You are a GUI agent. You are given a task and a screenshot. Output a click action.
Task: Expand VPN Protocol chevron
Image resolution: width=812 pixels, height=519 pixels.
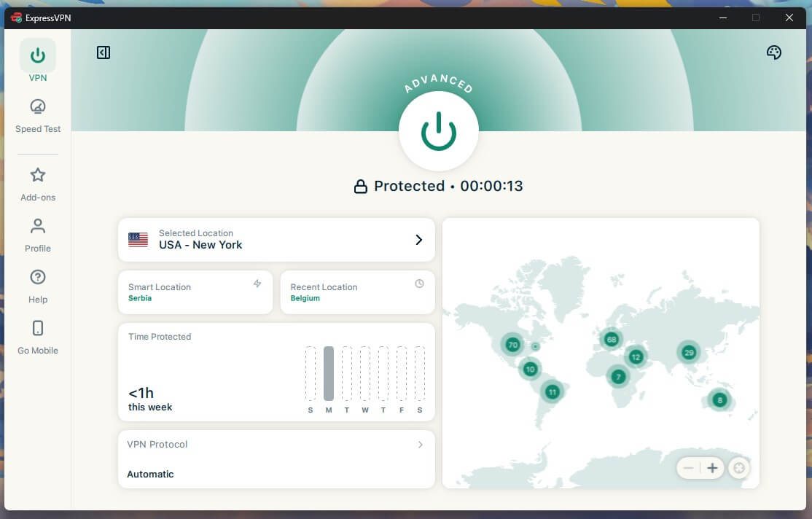[x=421, y=445]
